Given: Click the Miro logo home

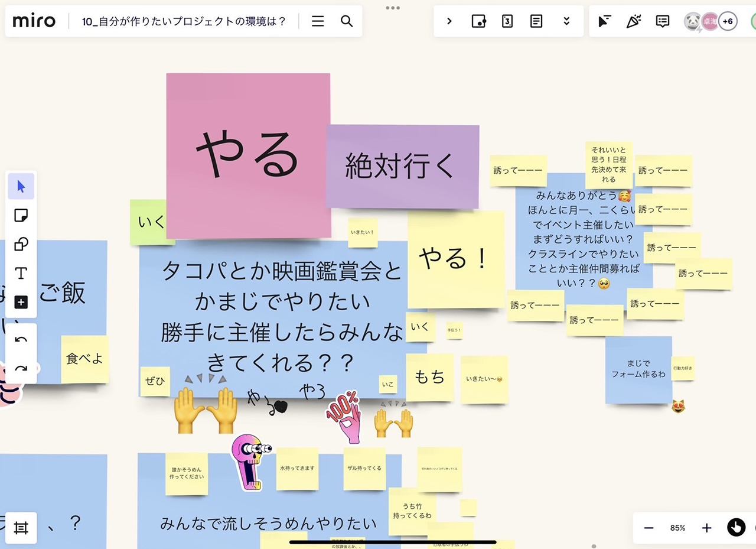Looking at the screenshot, I should 34,21.
